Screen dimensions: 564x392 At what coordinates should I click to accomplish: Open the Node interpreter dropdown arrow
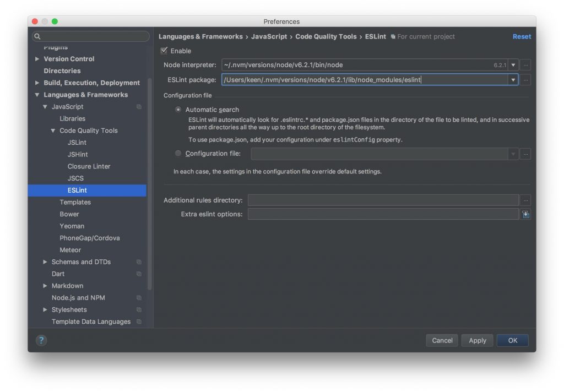[x=513, y=65]
